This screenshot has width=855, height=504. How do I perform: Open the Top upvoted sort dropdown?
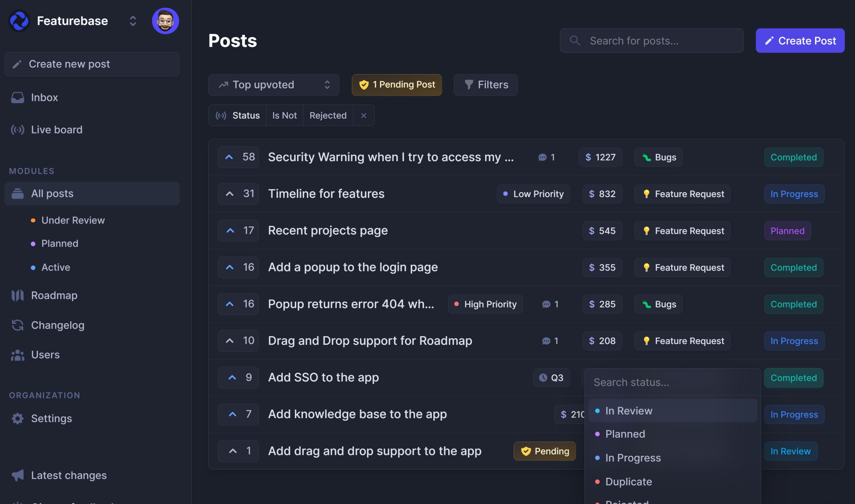coord(274,85)
